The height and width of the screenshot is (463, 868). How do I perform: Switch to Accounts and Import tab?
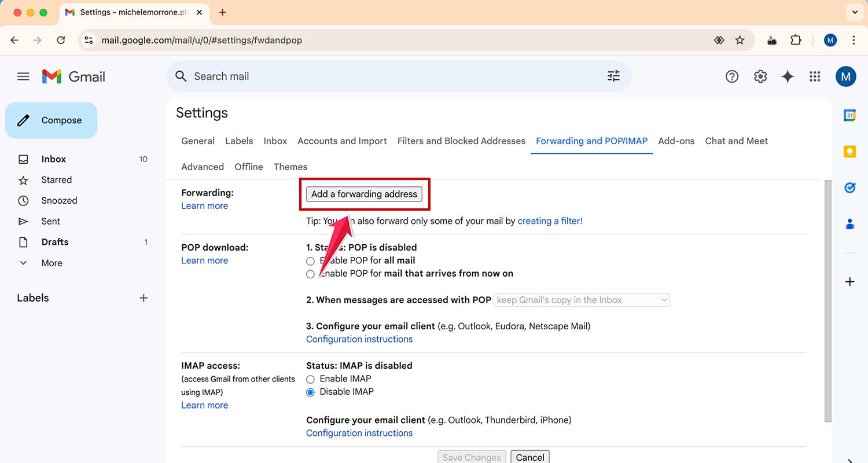[x=342, y=141]
